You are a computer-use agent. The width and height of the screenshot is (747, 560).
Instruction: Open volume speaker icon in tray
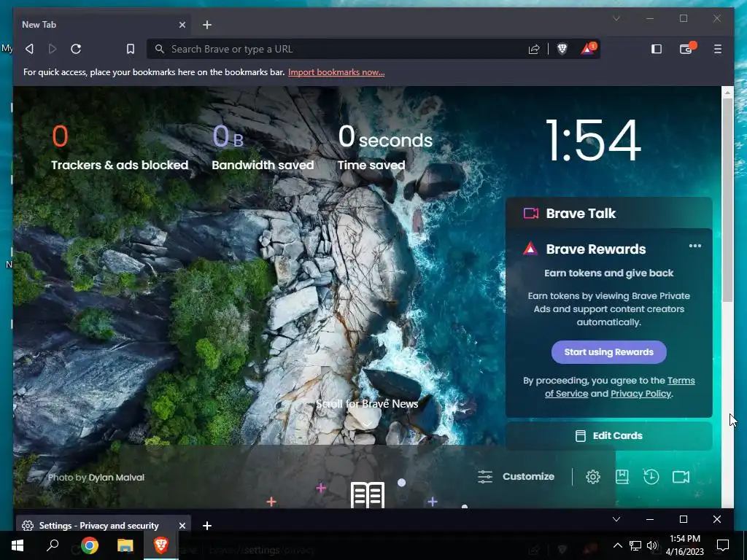652,545
